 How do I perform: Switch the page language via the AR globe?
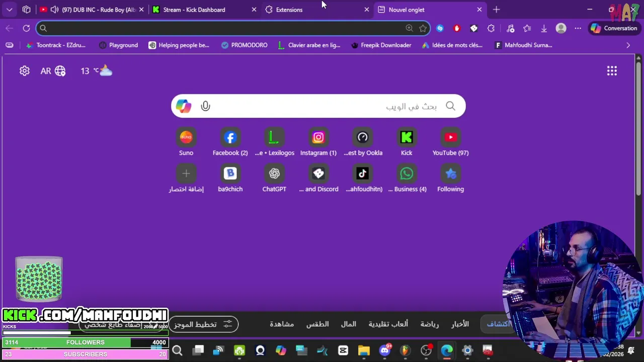point(53,71)
